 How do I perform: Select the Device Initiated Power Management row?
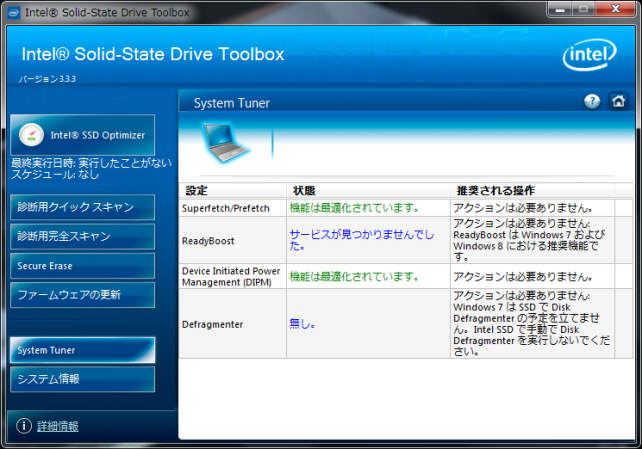point(406,276)
